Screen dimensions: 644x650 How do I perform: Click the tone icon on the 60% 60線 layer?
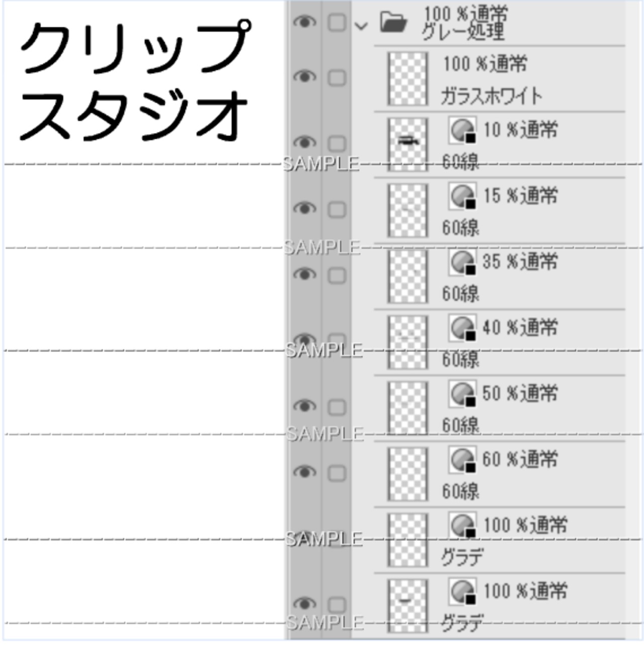462,460
